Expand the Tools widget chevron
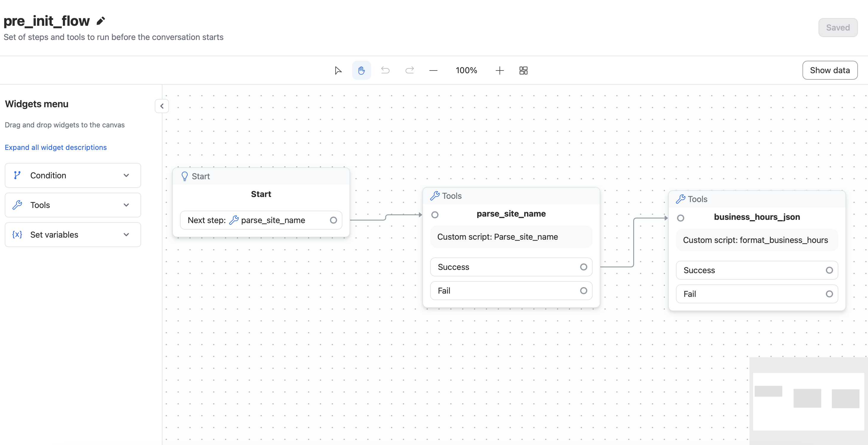This screenshot has height=445, width=868. [126, 205]
